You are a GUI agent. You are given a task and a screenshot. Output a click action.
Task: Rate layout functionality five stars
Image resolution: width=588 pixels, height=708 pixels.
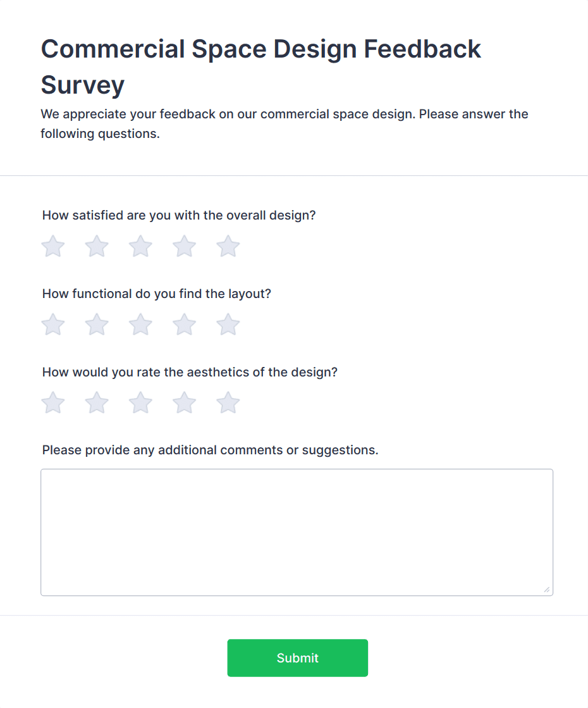[x=228, y=325]
